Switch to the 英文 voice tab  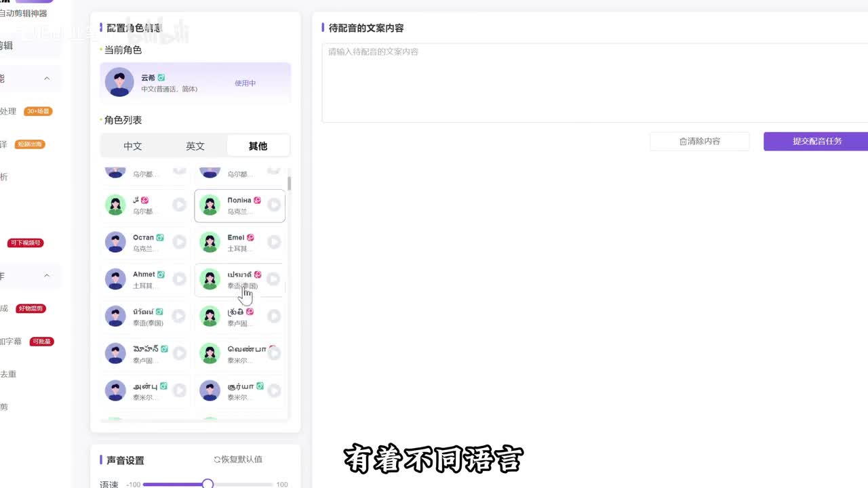click(x=195, y=146)
